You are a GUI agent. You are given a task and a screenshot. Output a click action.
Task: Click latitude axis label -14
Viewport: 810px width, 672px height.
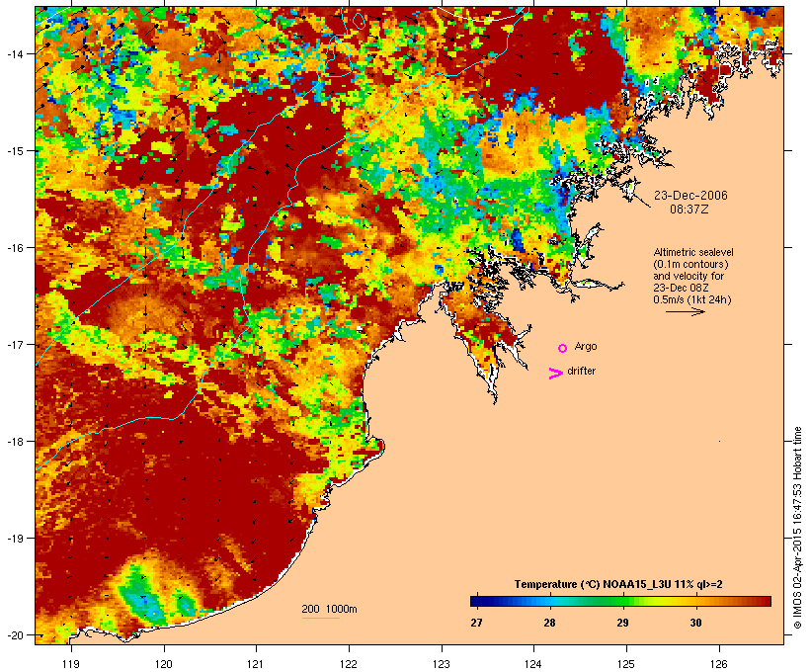click(15, 53)
